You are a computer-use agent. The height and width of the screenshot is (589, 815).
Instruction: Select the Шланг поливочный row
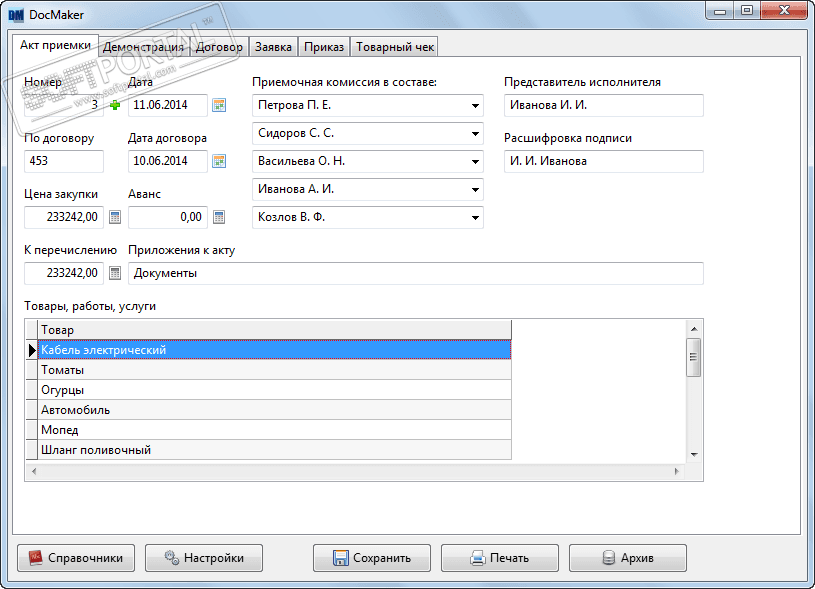tap(274, 450)
